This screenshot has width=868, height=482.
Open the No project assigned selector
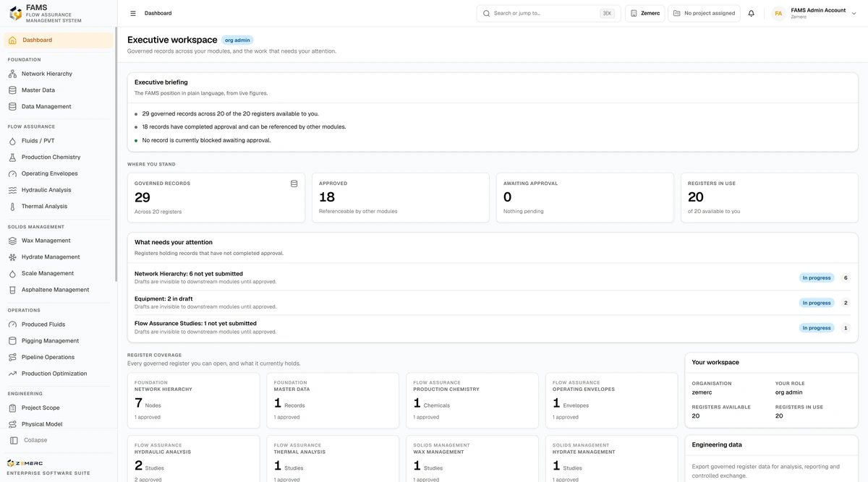click(x=704, y=13)
